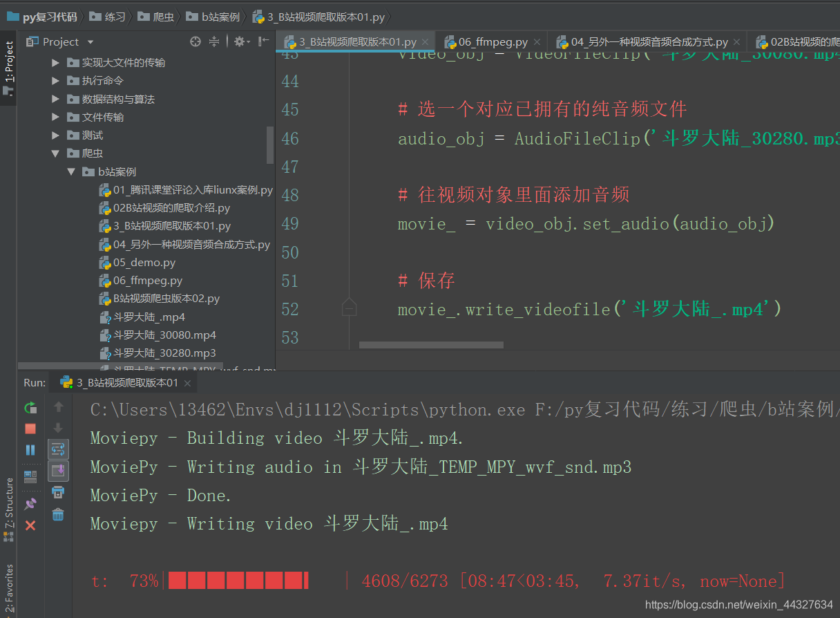The image size is (840, 618).
Task: Go down the stack trace with the down arrow
Action: [58, 429]
